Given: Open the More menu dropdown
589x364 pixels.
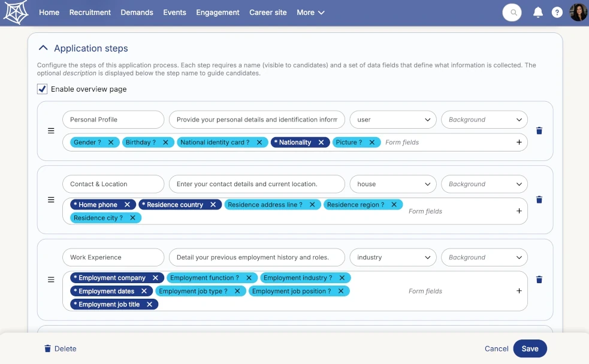Looking at the screenshot, I should pos(310,13).
